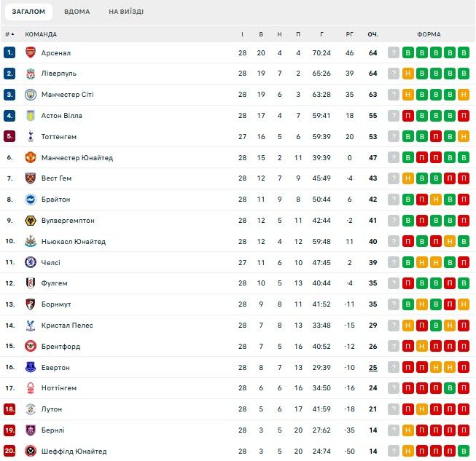This screenshot has width=476, height=461.
Task: Click the Wolverhampton wolf crest icon
Action: [x=30, y=221]
